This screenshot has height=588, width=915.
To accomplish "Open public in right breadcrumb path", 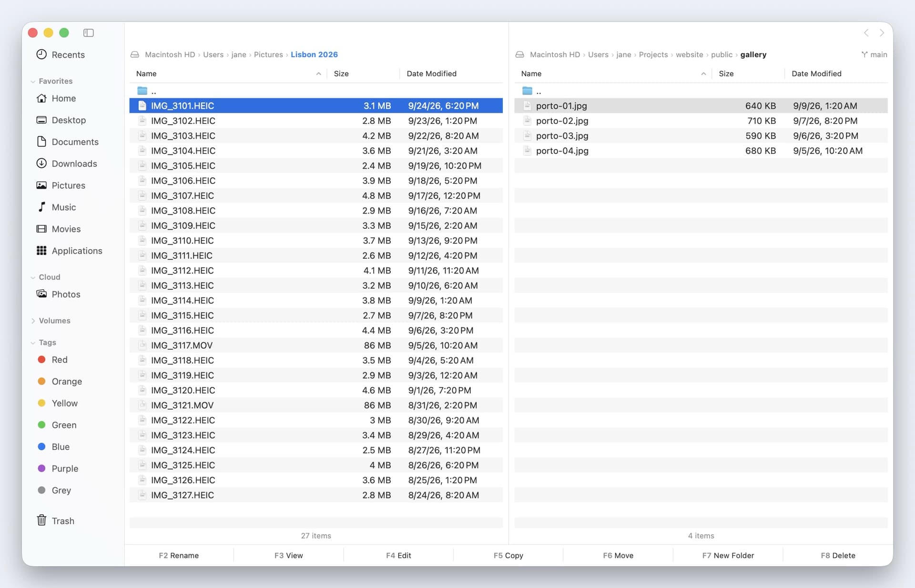I will pos(722,54).
